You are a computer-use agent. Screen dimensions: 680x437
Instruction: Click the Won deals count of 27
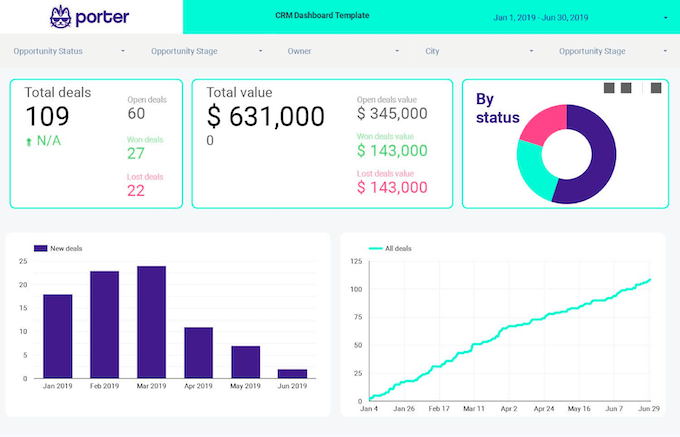coord(136,153)
